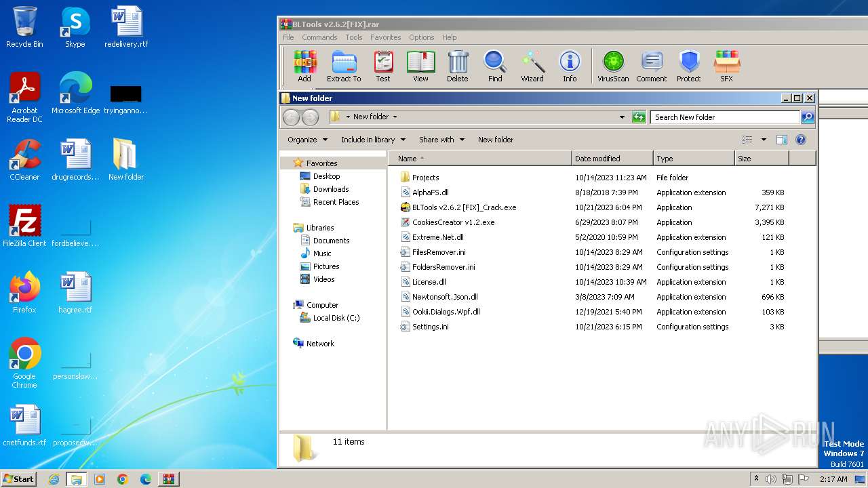This screenshot has height=488, width=868.
Task: Select Downloads in navigation pane
Action: point(331,189)
